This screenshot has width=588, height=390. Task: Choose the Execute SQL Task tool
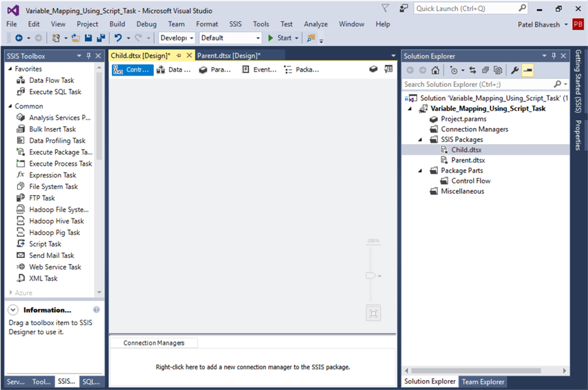(48, 92)
